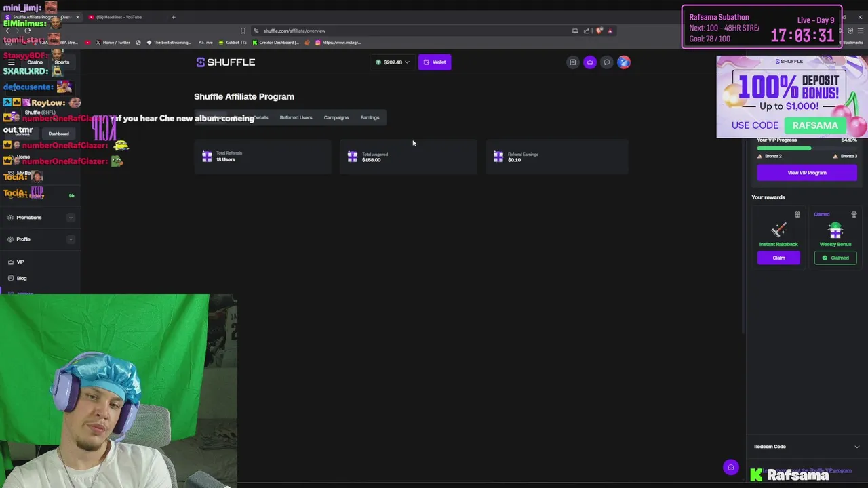Expand the Redeem Code section
The image size is (868, 488).
click(x=807, y=447)
